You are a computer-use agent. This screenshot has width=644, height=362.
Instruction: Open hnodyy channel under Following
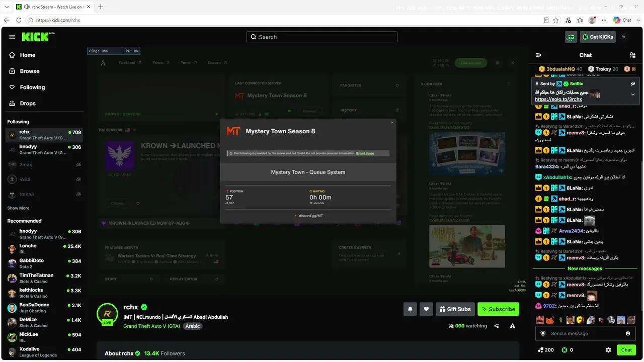pyautogui.click(x=44, y=150)
